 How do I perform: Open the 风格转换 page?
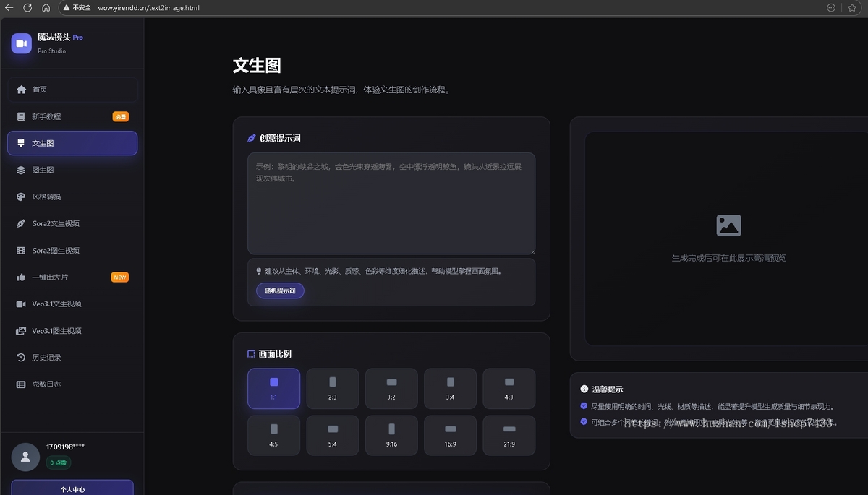(72, 197)
